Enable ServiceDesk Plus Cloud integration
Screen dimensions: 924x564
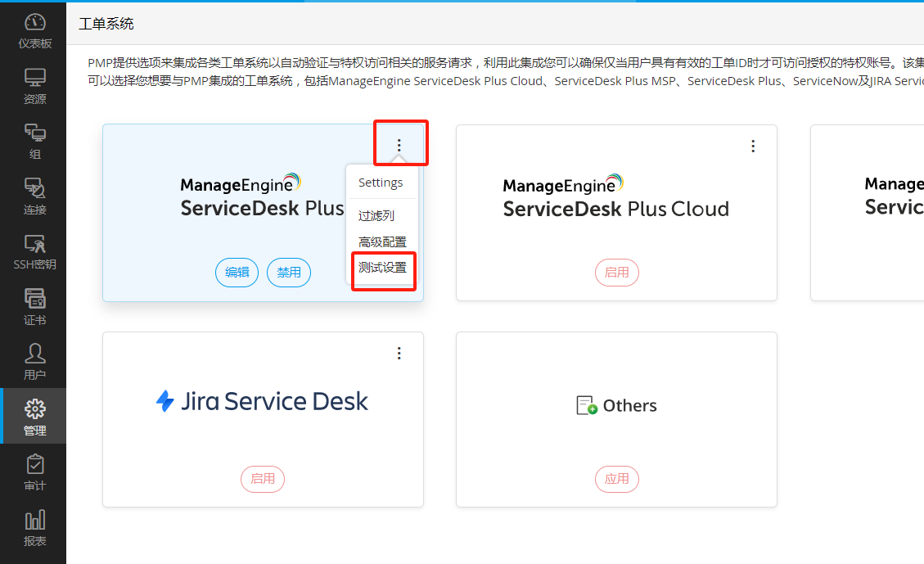616,273
